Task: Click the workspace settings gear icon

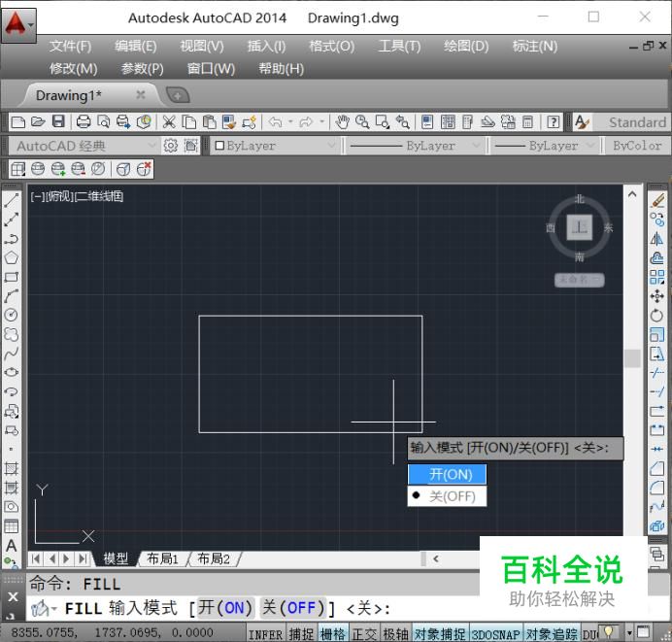Action: click(x=171, y=146)
